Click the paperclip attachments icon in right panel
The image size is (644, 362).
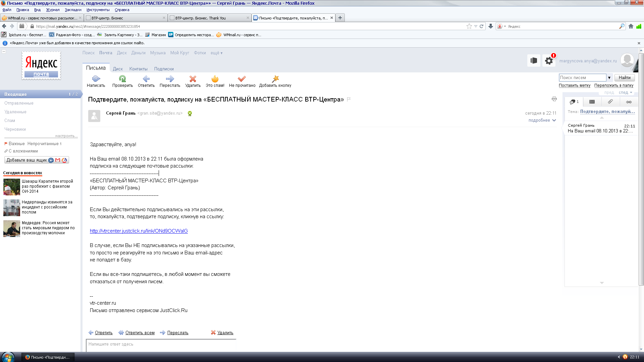[x=610, y=102]
